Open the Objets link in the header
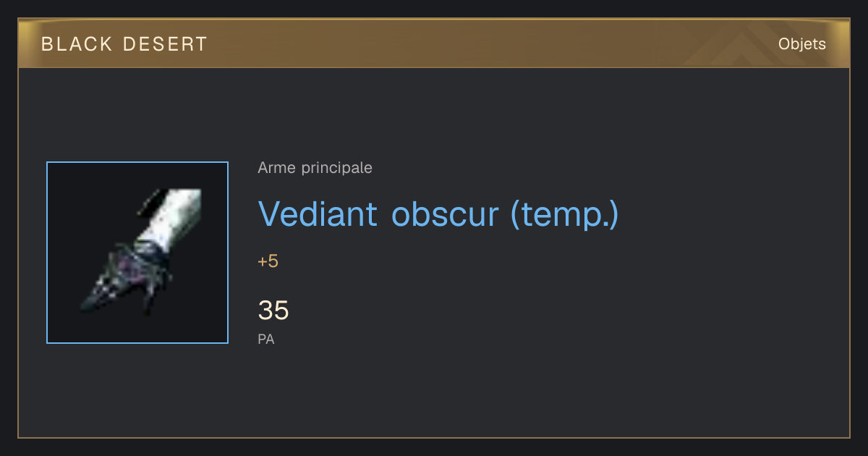The width and height of the screenshot is (868, 456). coord(802,44)
